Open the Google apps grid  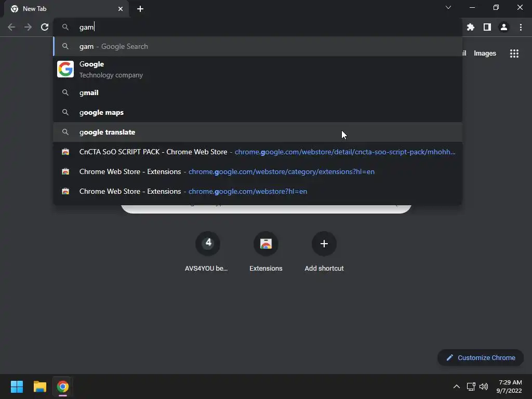coord(514,54)
